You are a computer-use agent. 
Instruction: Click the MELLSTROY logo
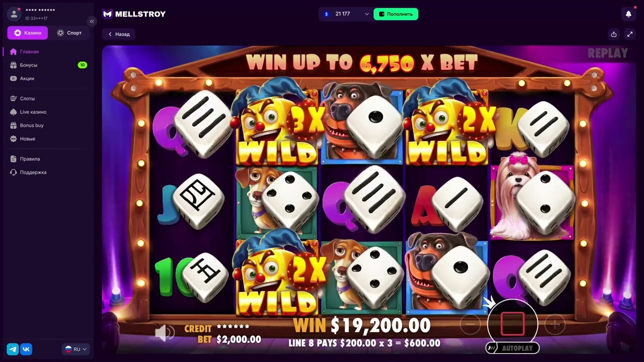(x=134, y=14)
